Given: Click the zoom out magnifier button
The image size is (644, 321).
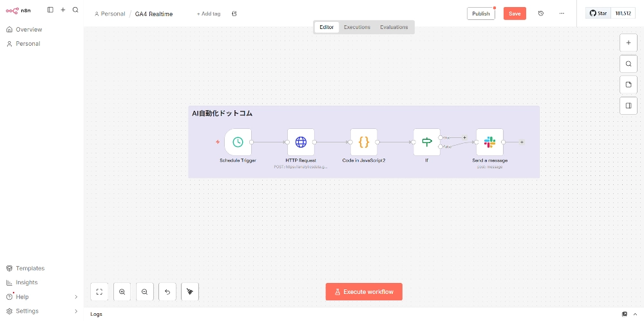Looking at the screenshot, I should [145, 292].
